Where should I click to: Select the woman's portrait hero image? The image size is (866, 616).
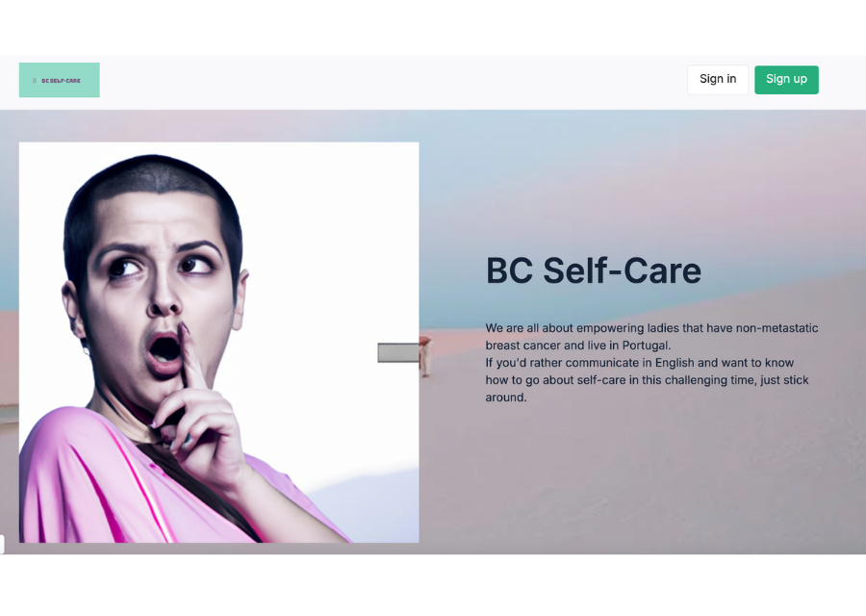point(218,343)
